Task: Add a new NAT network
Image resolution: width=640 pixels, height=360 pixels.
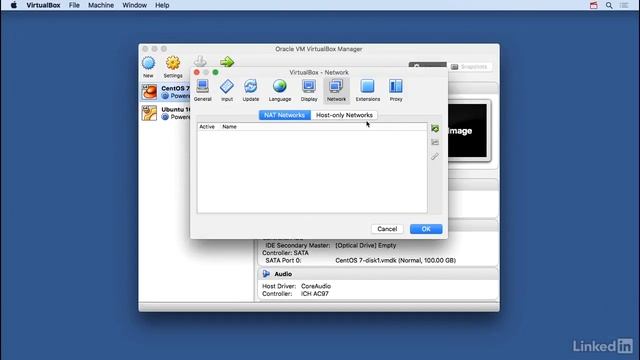Action: click(435, 129)
